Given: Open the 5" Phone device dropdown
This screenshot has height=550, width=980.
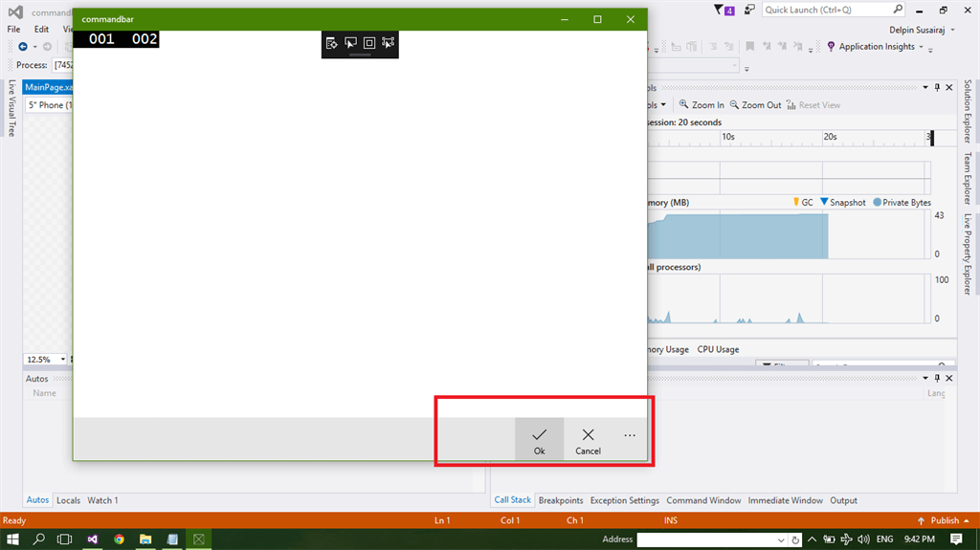Looking at the screenshot, I should (x=50, y=105).
